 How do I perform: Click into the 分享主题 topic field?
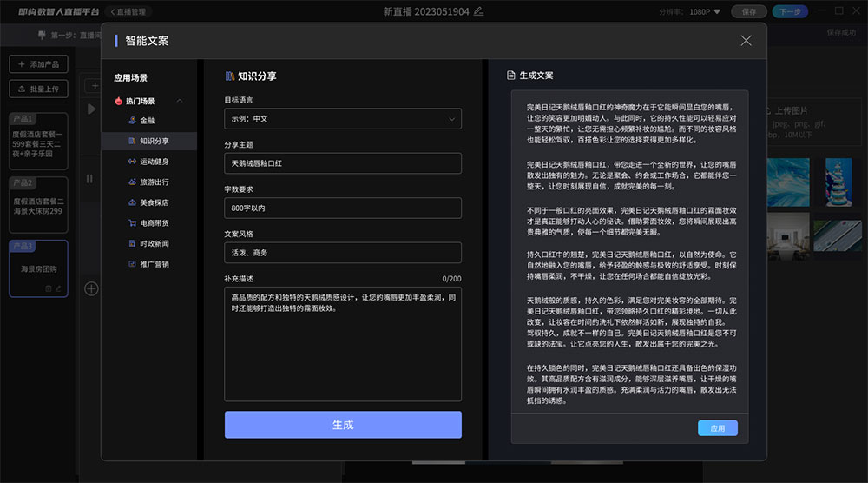343,163
